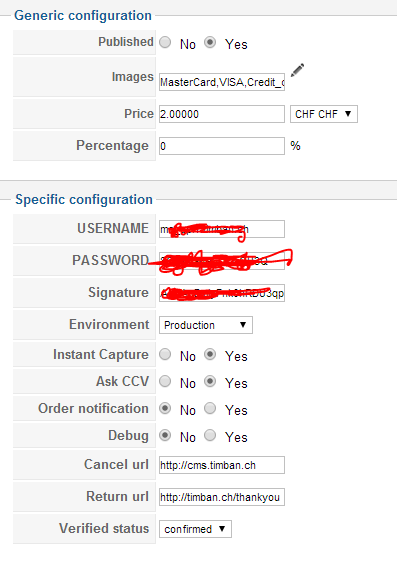Click the pencil edit icon beside Images
397x562 pixels.
coord(297,70)
